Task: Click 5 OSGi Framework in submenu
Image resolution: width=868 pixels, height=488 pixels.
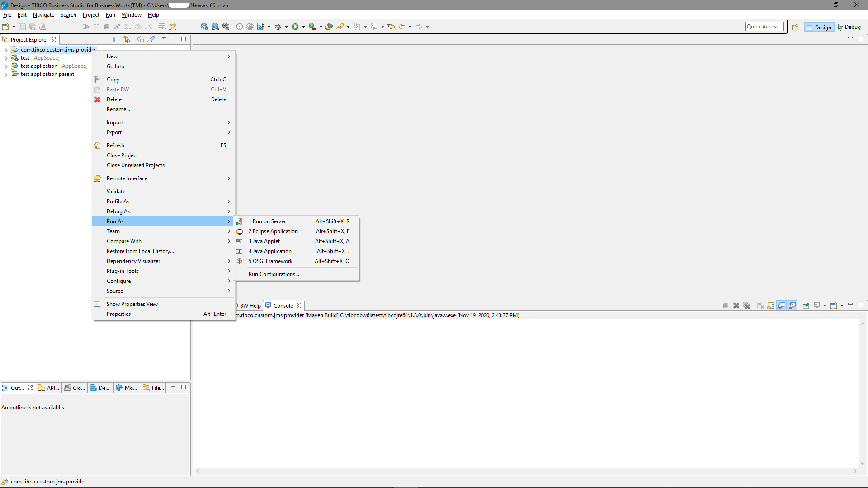Action: coord(297,261)
